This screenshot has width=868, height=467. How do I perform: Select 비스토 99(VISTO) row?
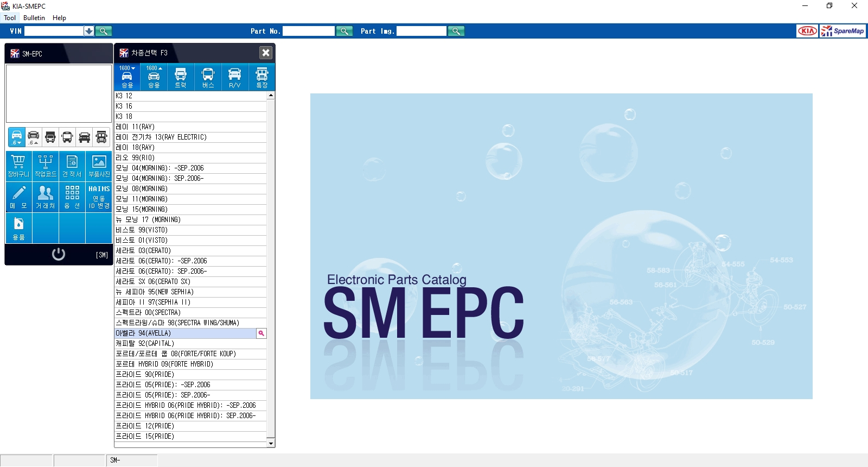click(x=190, y=230)
